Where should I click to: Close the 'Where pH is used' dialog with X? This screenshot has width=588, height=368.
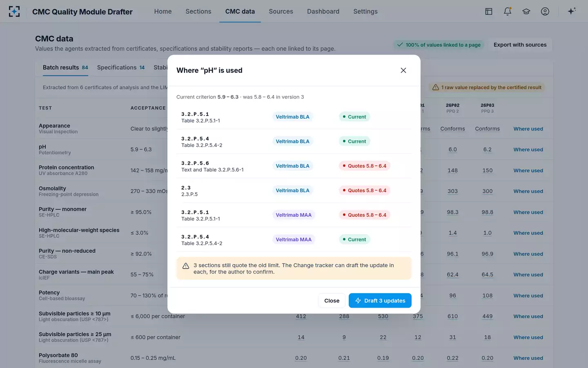click(403, 70)
